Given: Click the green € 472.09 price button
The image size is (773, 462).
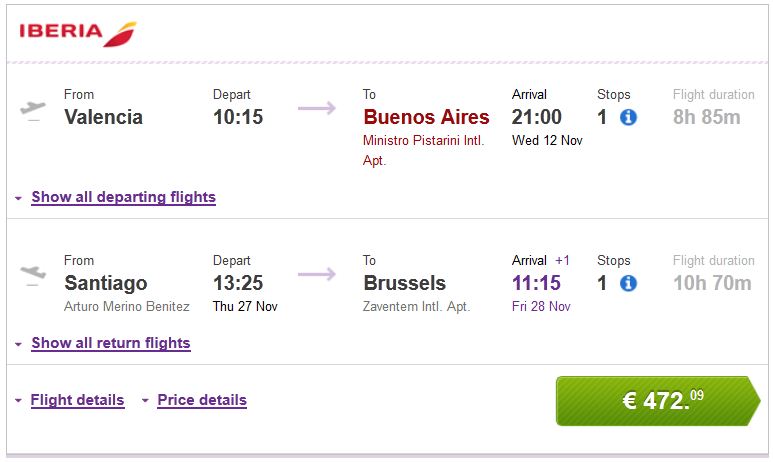Looking at the screenshot, I should pos(656,400).
